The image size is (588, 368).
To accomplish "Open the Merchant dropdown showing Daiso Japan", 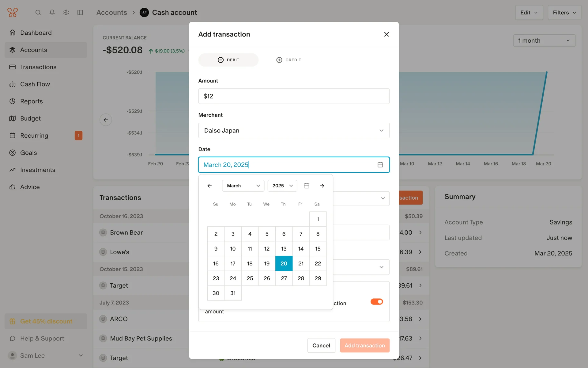I will pyautogui.click(x=294, y=131).
